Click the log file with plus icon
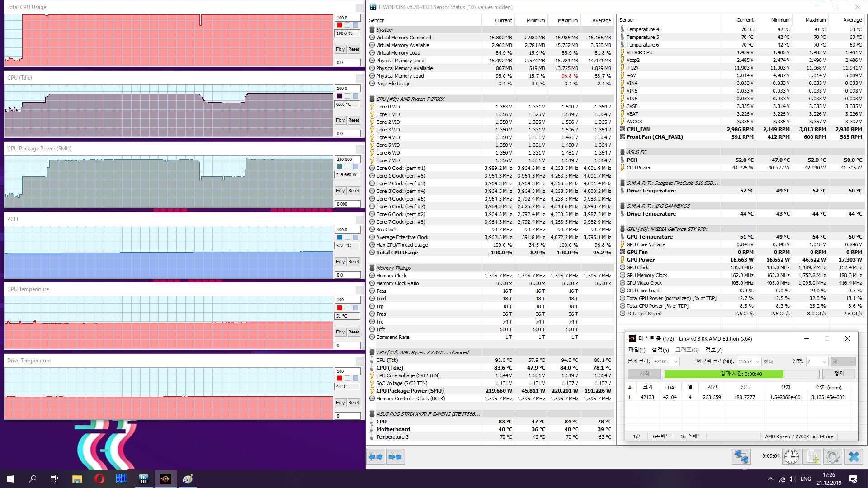868x488 pixels. [x=812, y=457]
